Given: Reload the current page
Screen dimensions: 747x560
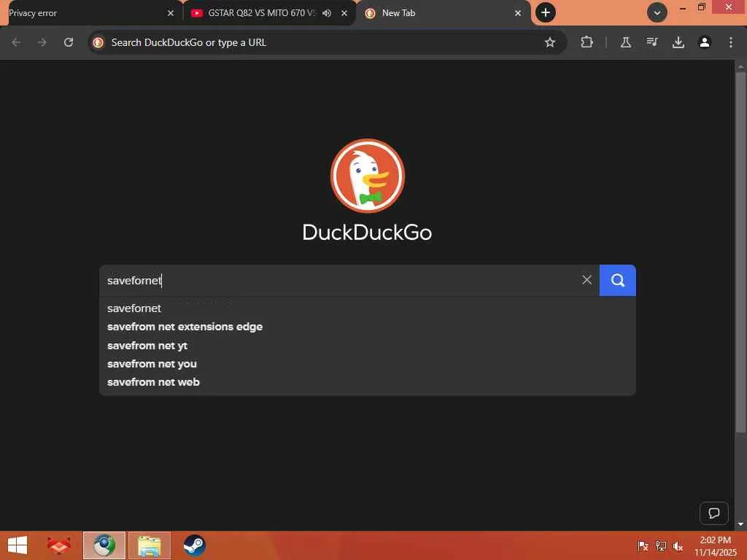Looking at the screenshot, I should pyautogui.click(x=69, y=42).
